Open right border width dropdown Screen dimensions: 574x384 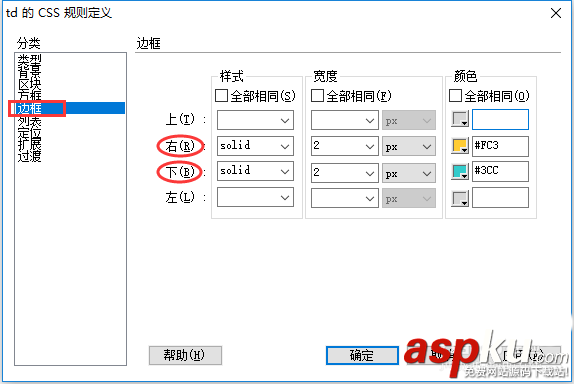point(344,146)
